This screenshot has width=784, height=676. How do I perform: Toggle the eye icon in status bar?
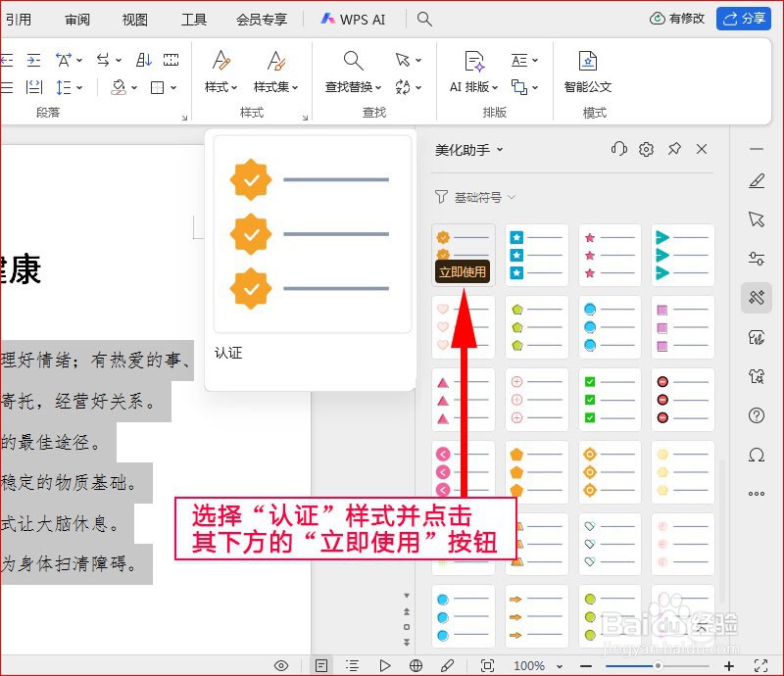[x=281, y=664]
